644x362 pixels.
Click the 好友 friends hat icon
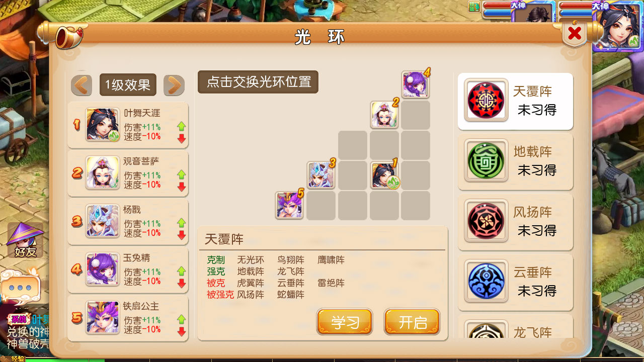tap(25, 240)
